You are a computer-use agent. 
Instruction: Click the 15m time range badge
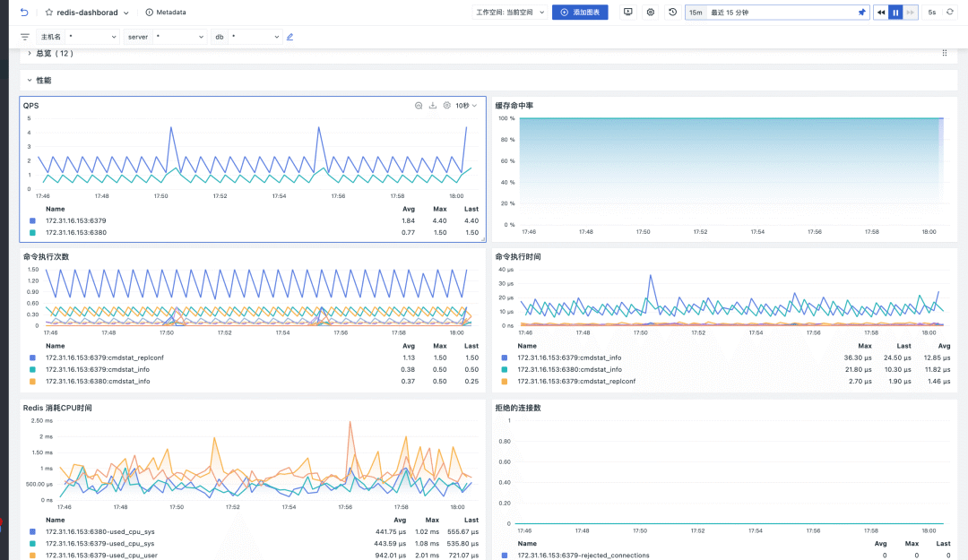click(696, 13)
